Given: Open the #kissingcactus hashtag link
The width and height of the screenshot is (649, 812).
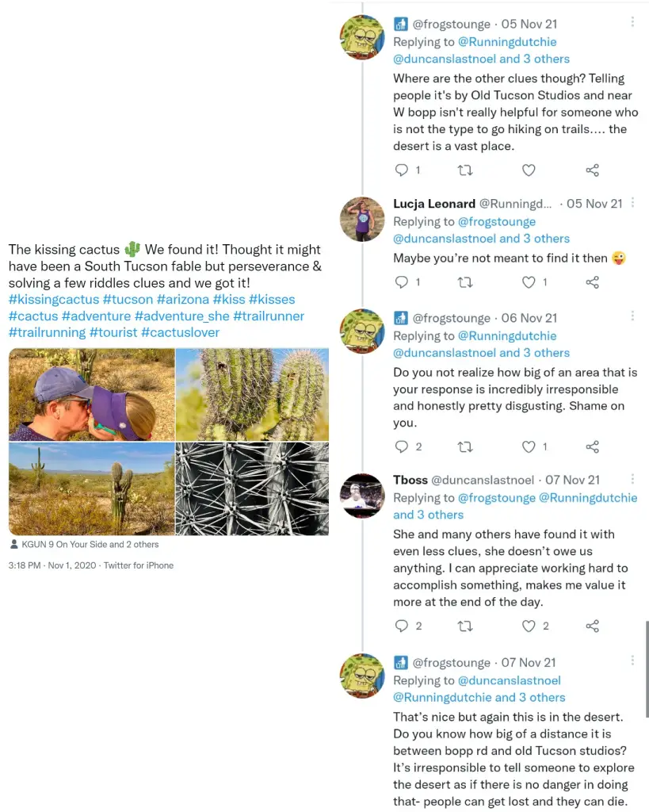Looking at the screenshot, I should click(54, 299).
